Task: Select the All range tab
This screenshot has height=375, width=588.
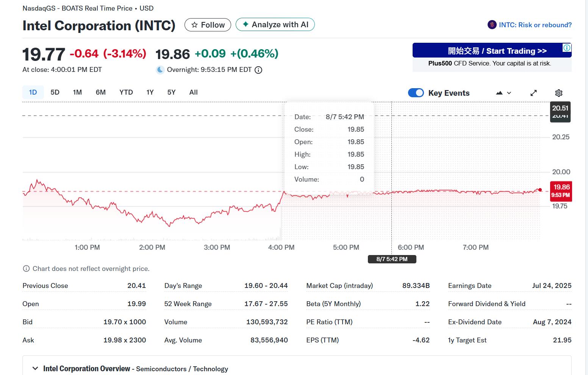Action: coord(193,92)
